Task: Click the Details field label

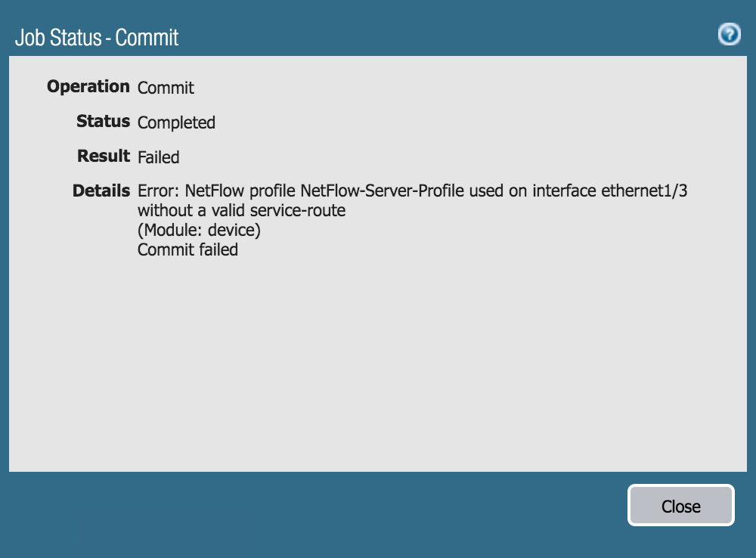Action: (101, 191)
